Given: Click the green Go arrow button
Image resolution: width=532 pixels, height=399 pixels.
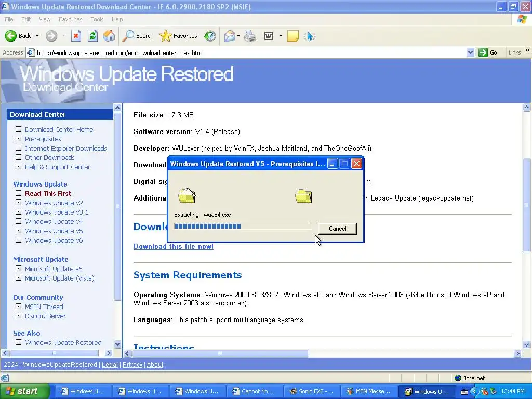Looking at the screenshot, I should (x=483, y=52).
